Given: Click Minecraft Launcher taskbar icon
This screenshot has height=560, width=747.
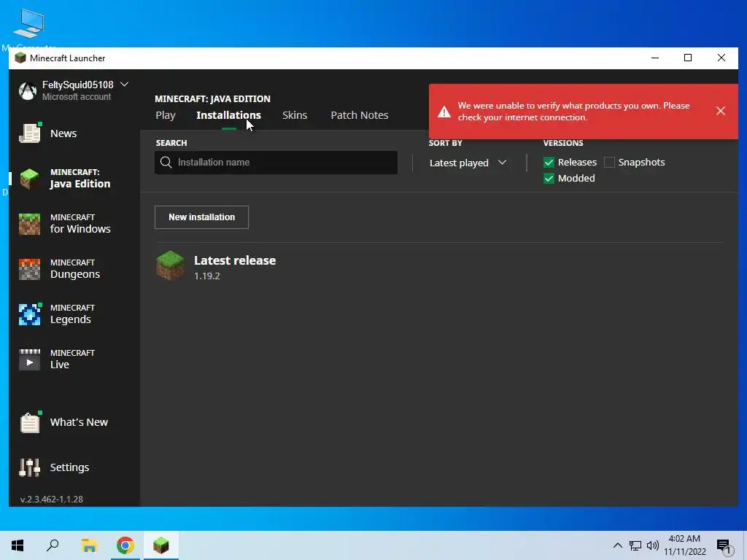Looking at the screenshot, I should (161, 545).
